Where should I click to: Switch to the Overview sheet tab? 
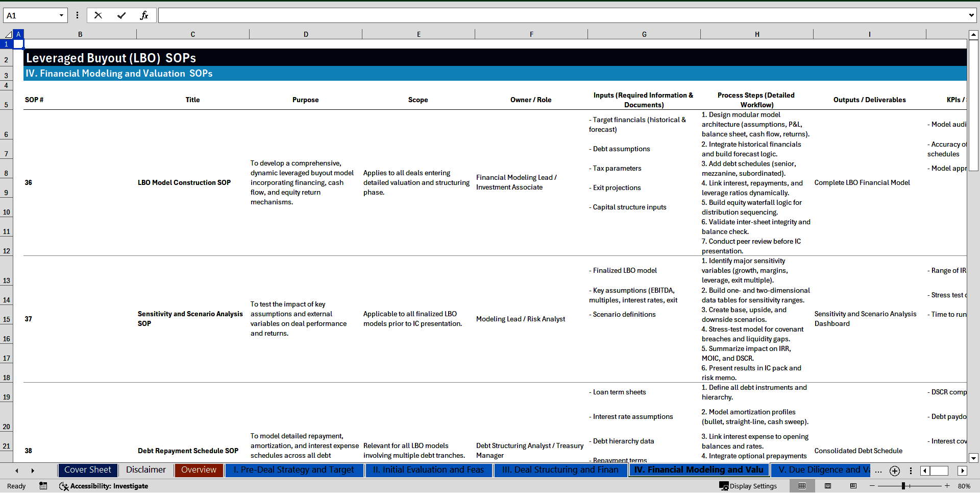199,470
